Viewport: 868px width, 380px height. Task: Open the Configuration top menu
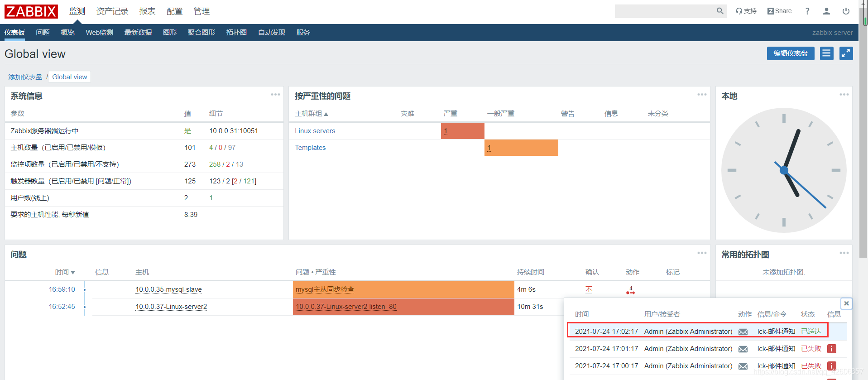pos(174,11)
